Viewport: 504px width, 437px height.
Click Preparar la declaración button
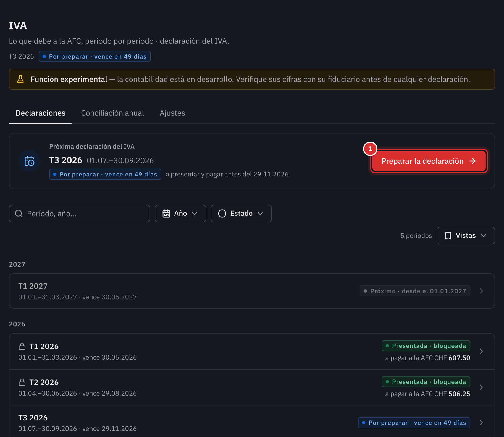coord(429,161)
